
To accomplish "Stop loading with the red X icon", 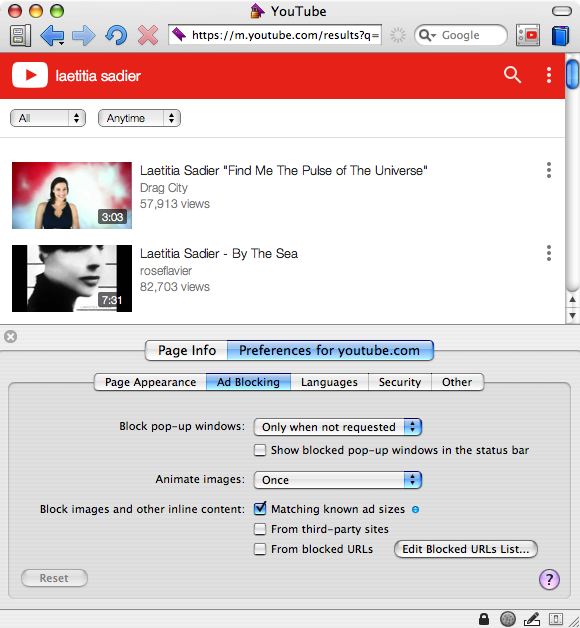I will [x=148, y=35].
